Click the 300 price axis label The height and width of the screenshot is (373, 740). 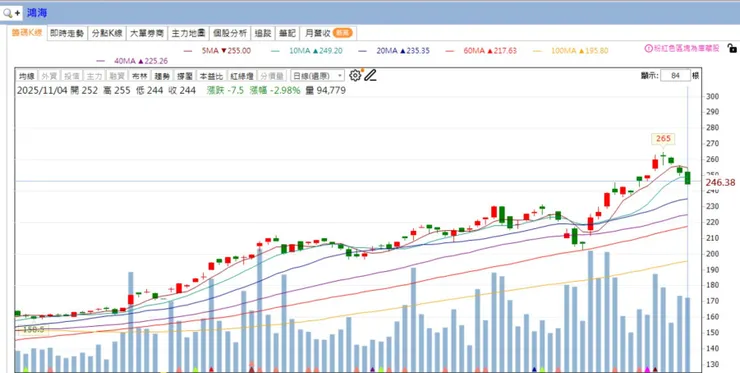coord(713,96)
